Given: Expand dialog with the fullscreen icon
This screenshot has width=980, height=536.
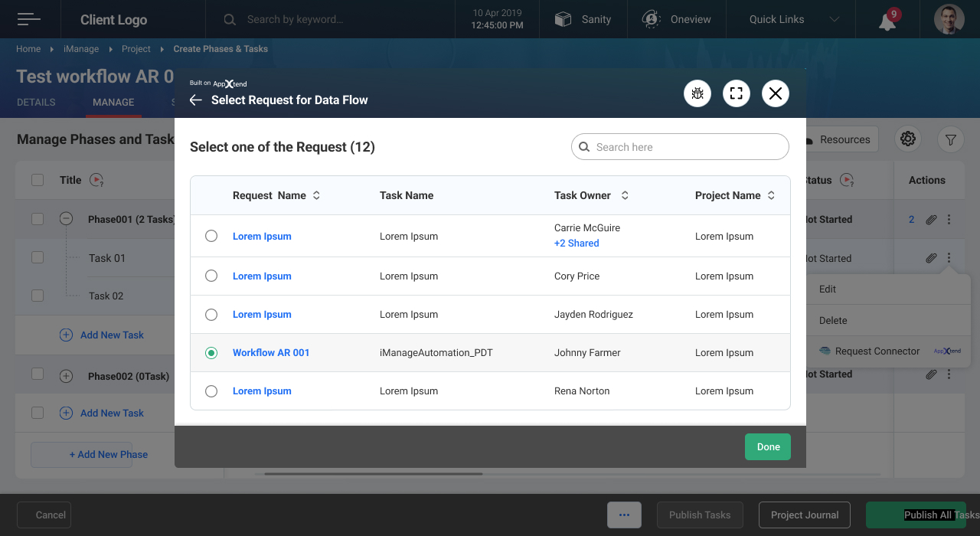Looking at the screenshot, I should click(x=737, y=93).
